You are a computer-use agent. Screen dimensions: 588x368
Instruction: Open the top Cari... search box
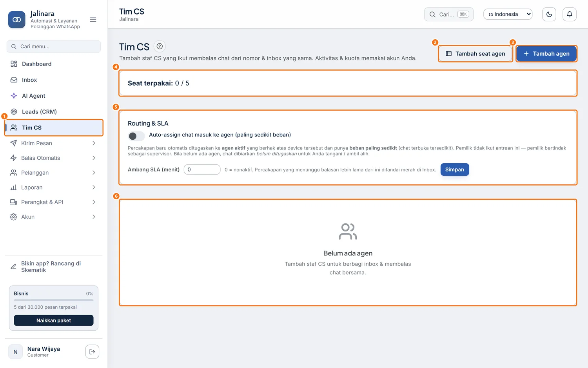(449, 15)
